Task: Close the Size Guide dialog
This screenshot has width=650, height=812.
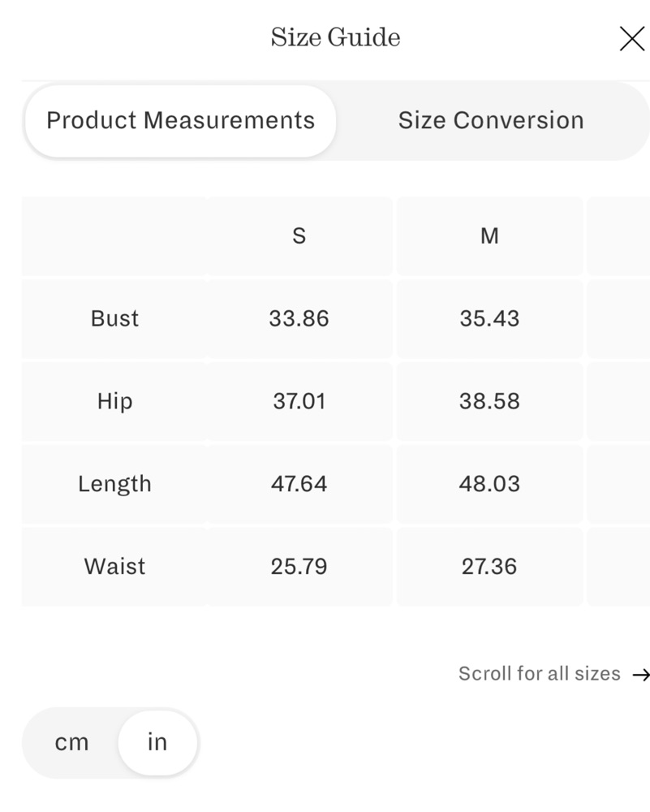Action: [632, 39]
